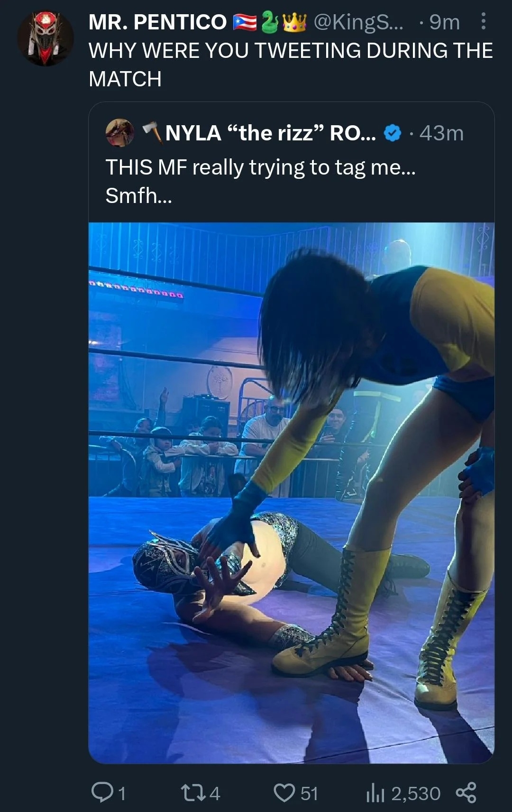Open NYLA "the rizz" display name

pyautogui.click(x=270, y=133)
